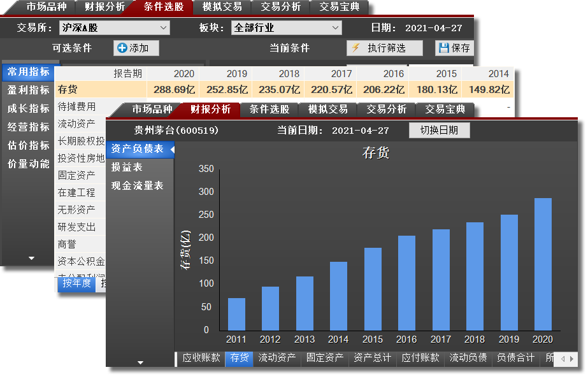The height and width of the screenshot is (379, 588).
Task: Select 盈利指标 in the sidebar
Action: point(28,90)
